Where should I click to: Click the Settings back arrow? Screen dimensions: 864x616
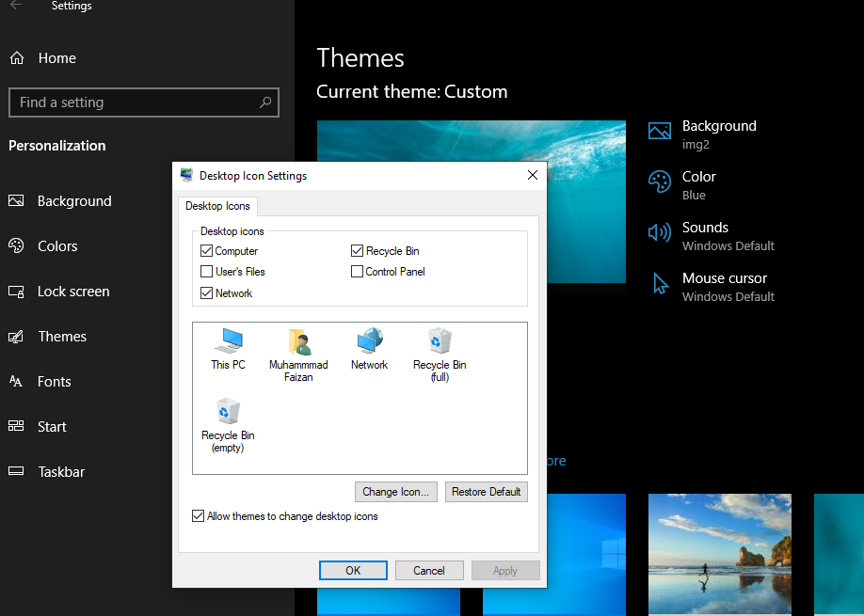tap(16, 6)
